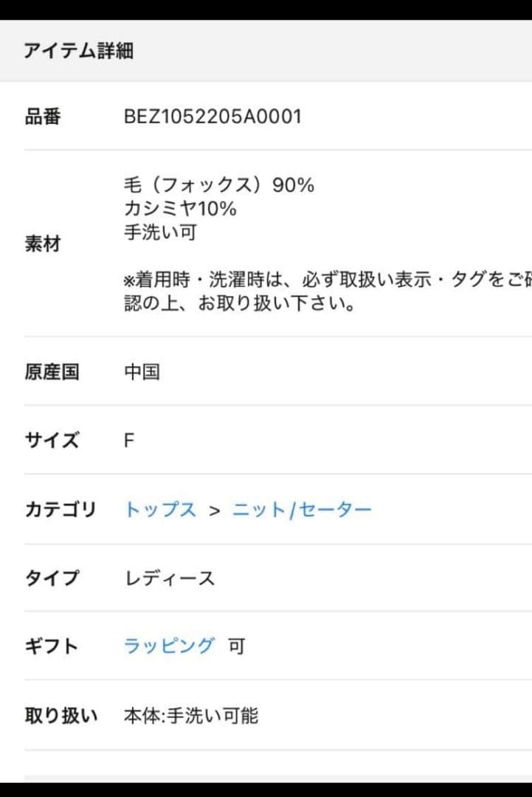The image size is (532, 797).
Task: Open the ラッピング gift wrapping link
Action: 167,646
